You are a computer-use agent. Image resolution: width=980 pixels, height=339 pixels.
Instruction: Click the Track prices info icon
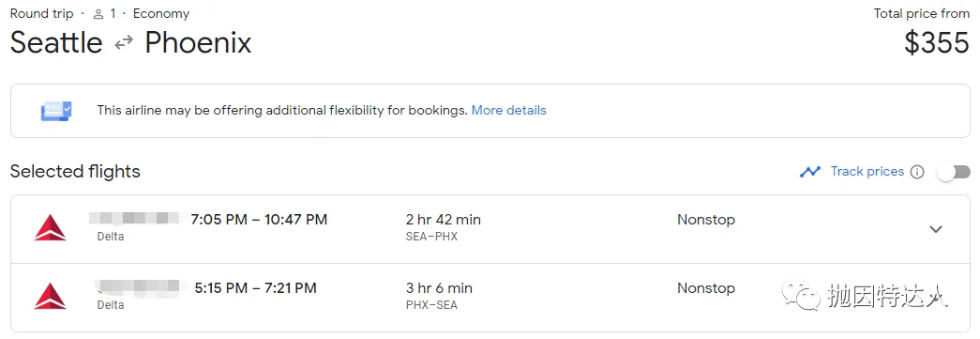(x=917, y=172)
